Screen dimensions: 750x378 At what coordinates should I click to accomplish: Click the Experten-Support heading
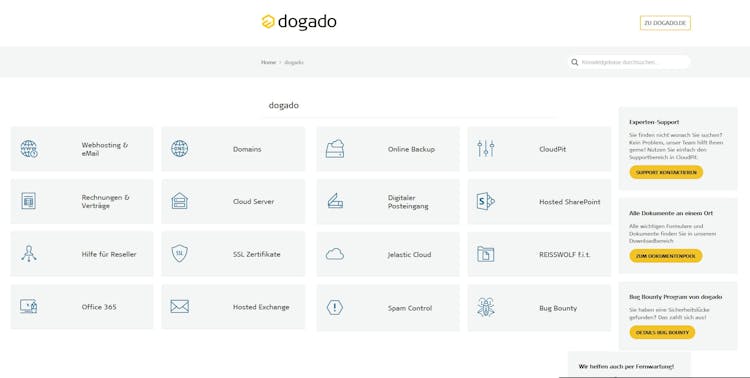pyautogui.click(x=654, y=122)
